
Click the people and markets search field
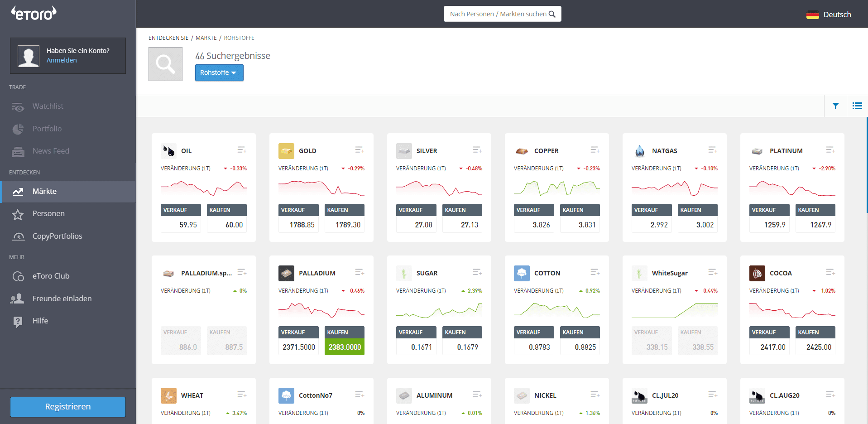(x=503, y=14)
